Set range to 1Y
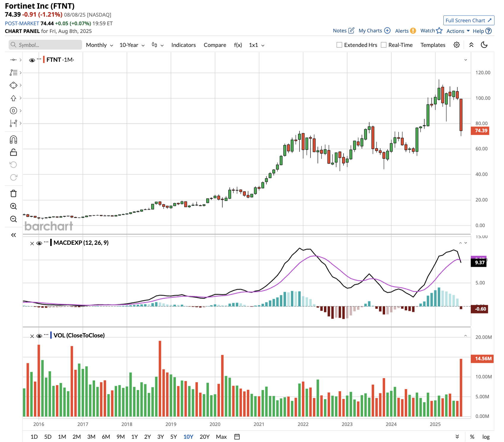 point(135,437)
